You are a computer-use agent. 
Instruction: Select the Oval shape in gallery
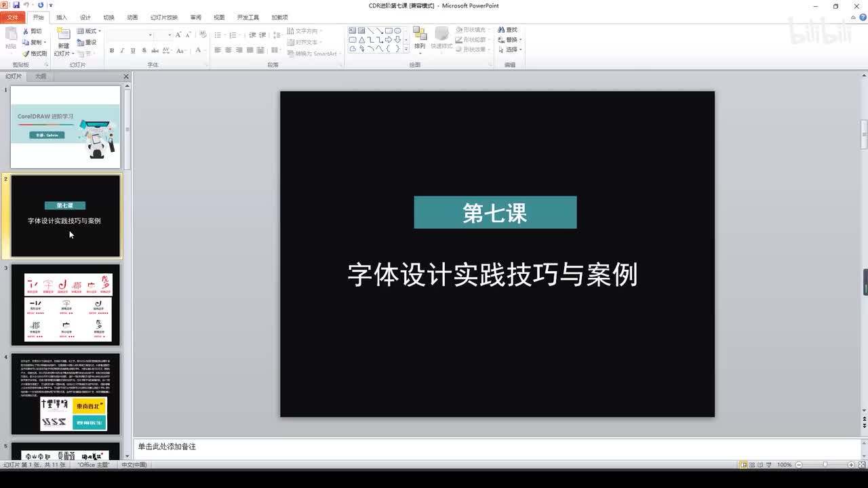[397, 30]
